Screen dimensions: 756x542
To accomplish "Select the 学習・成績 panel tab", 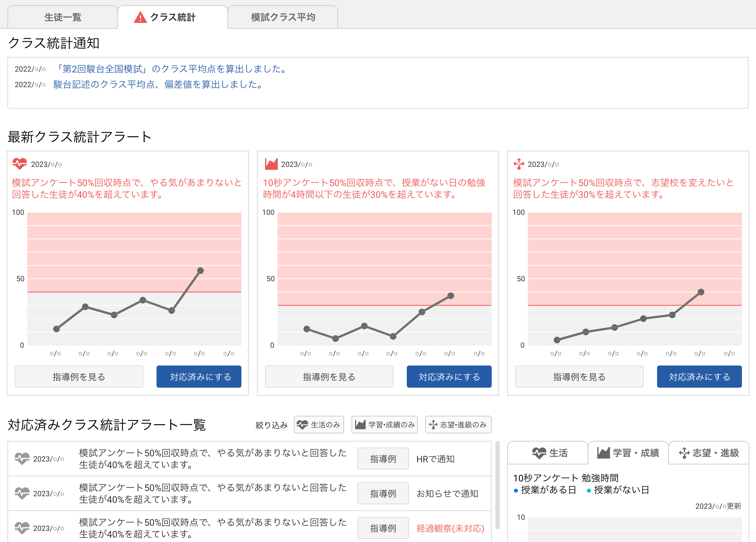I will coord(628,453).
